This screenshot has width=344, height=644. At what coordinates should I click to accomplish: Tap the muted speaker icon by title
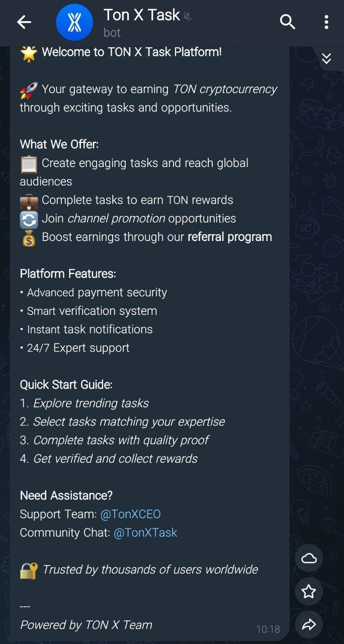188,17
